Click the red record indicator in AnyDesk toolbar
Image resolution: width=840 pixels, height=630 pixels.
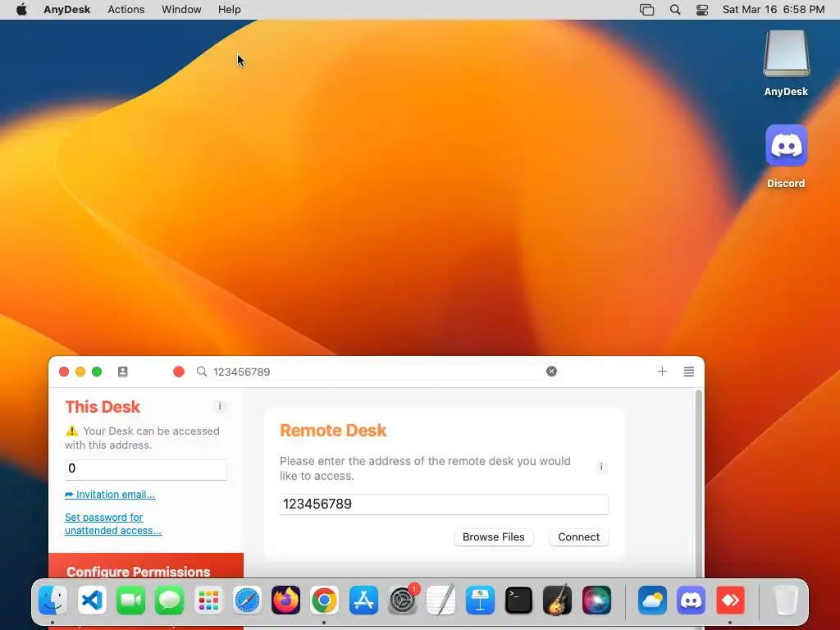pos(179,372)
